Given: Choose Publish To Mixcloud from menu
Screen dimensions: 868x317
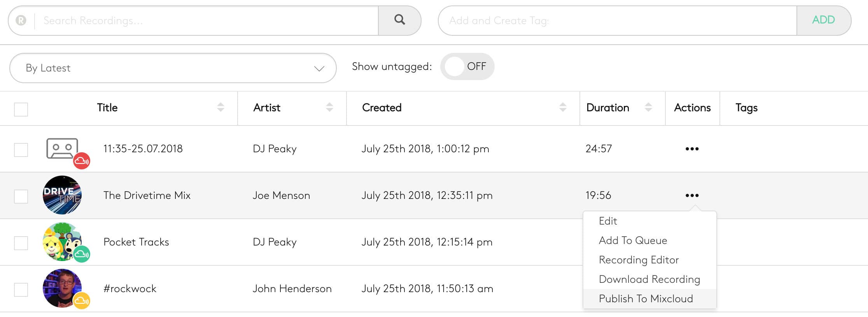Looking at the screenshot, I should click(646, 299).
